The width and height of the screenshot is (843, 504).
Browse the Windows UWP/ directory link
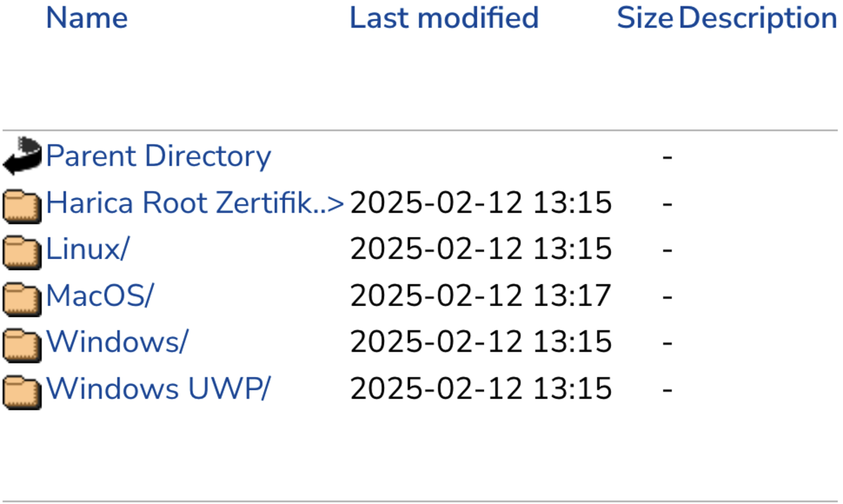(158, 388)
